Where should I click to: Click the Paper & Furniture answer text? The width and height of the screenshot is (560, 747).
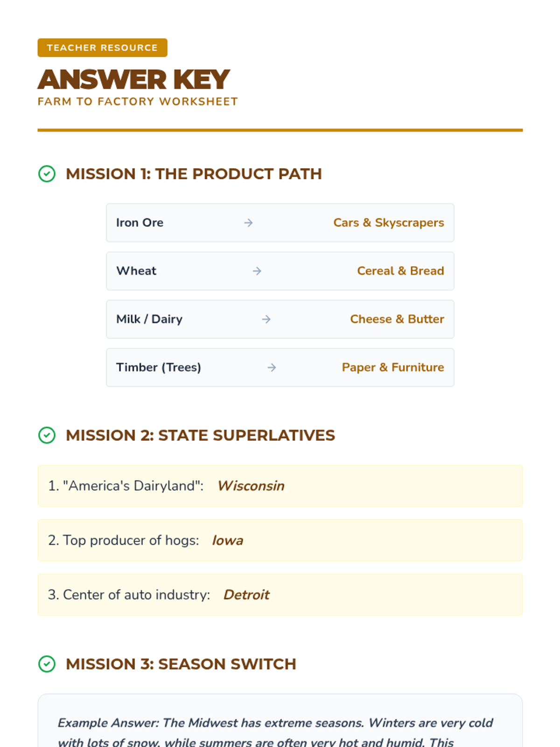tap(392, 367)
